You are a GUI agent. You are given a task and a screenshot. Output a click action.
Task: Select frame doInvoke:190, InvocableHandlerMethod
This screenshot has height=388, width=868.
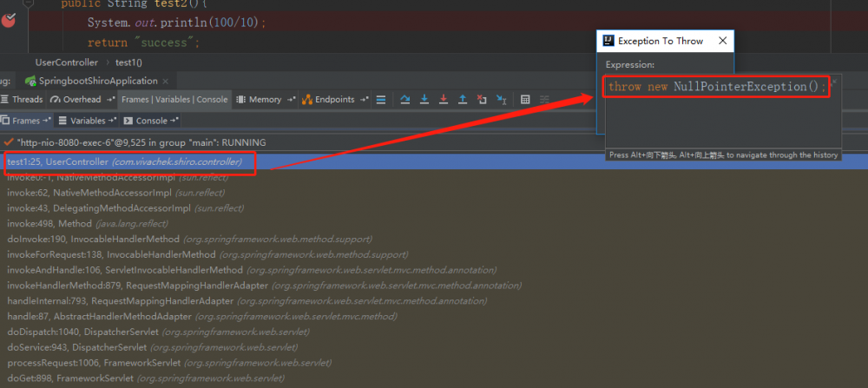434,239
